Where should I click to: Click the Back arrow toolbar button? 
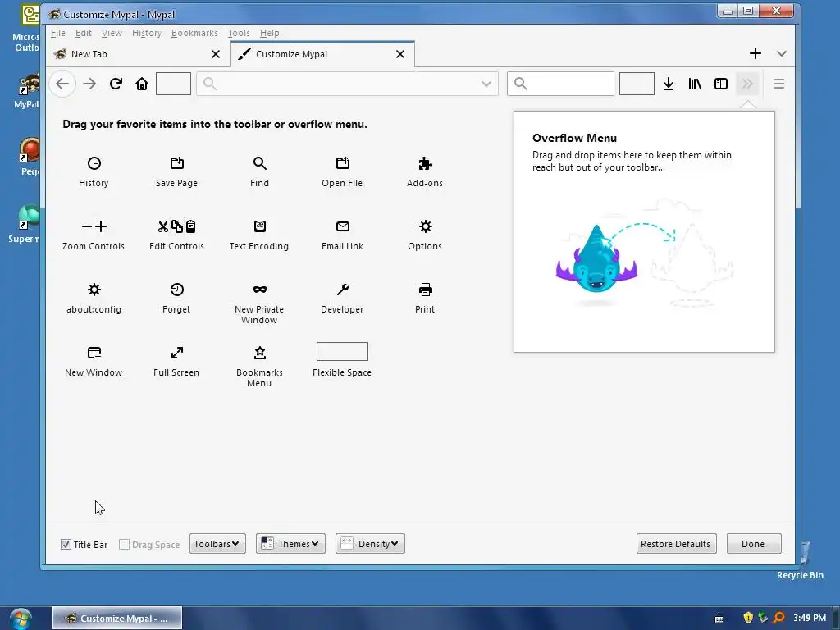(62, 84)
